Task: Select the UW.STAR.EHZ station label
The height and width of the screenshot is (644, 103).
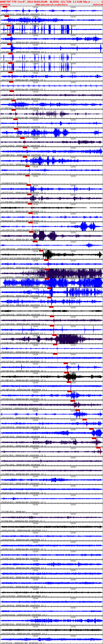Action: pos(23,127)
